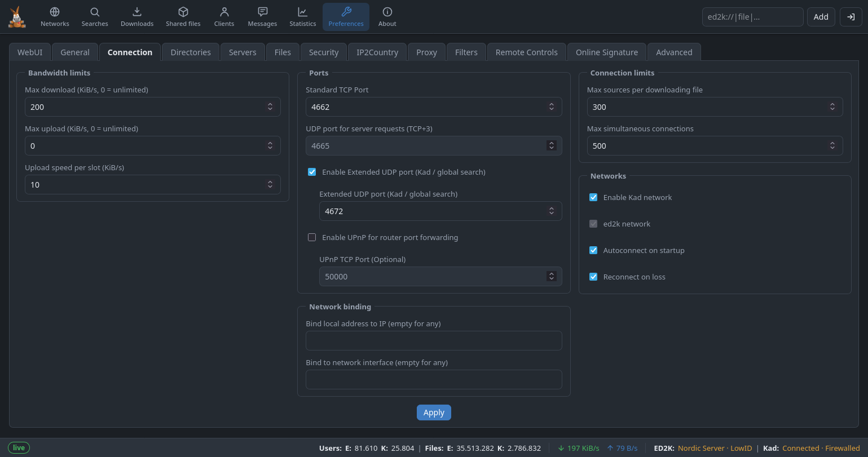
Task: Click the Add ed2k link button
Action: (821, 17)
